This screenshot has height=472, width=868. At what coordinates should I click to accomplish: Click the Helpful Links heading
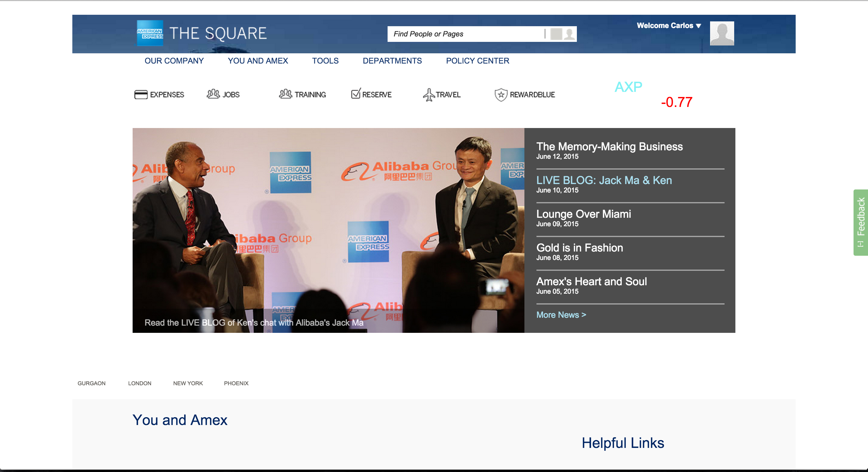623,443
